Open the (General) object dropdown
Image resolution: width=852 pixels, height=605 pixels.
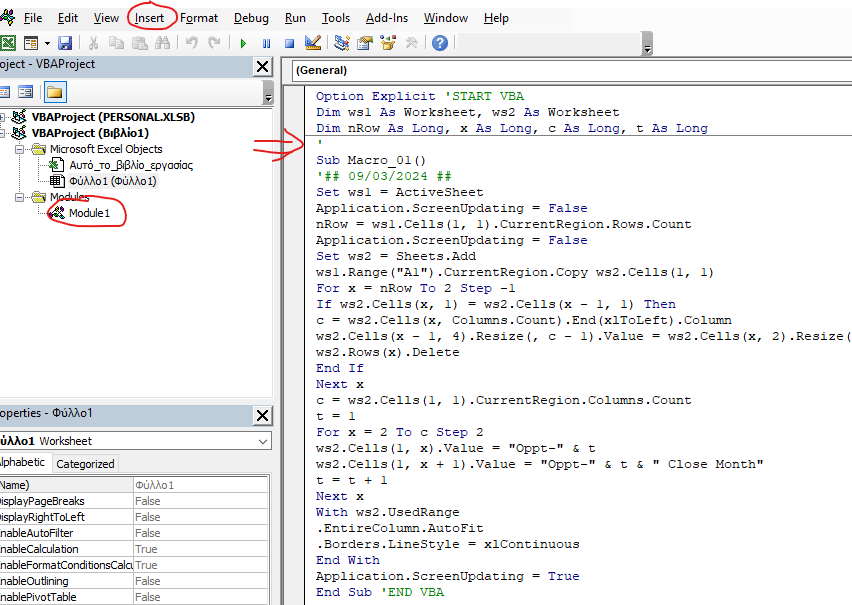click(572, 70)
